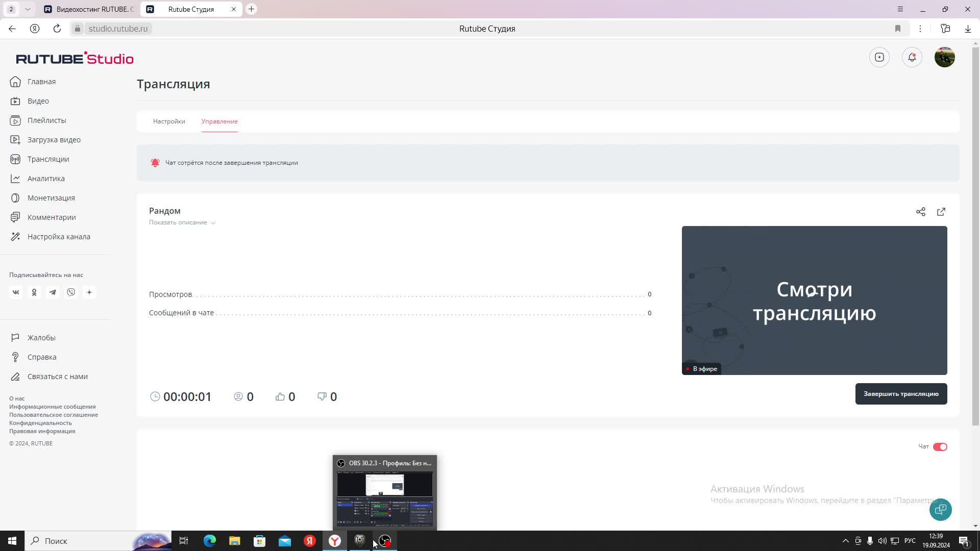Open notifications bell icon
Image resolution: width=980 pixels, height=551 pixels.
coord(912,57)
